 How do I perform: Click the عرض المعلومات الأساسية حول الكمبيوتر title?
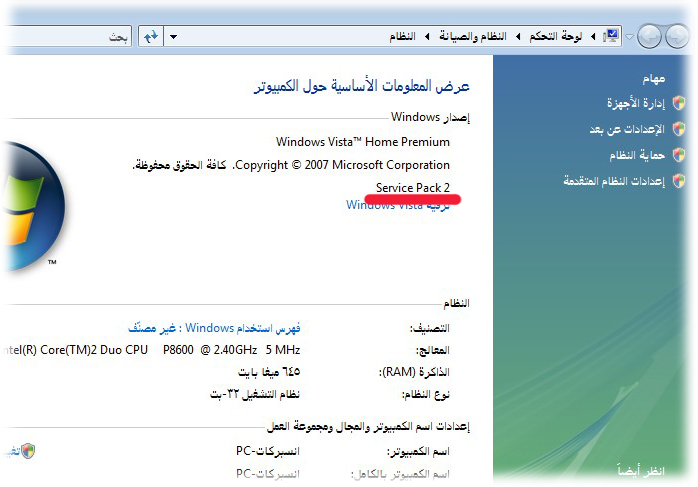(x=361, y=85)
